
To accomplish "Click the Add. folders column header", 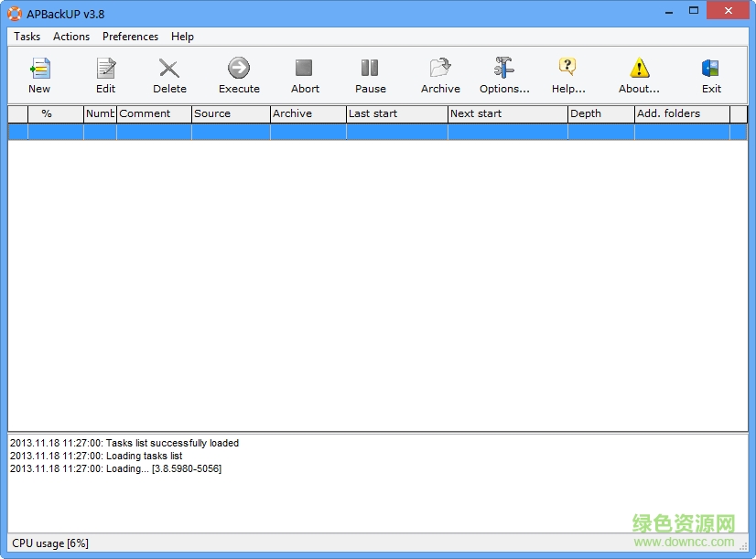I will (x=682, y=113).
